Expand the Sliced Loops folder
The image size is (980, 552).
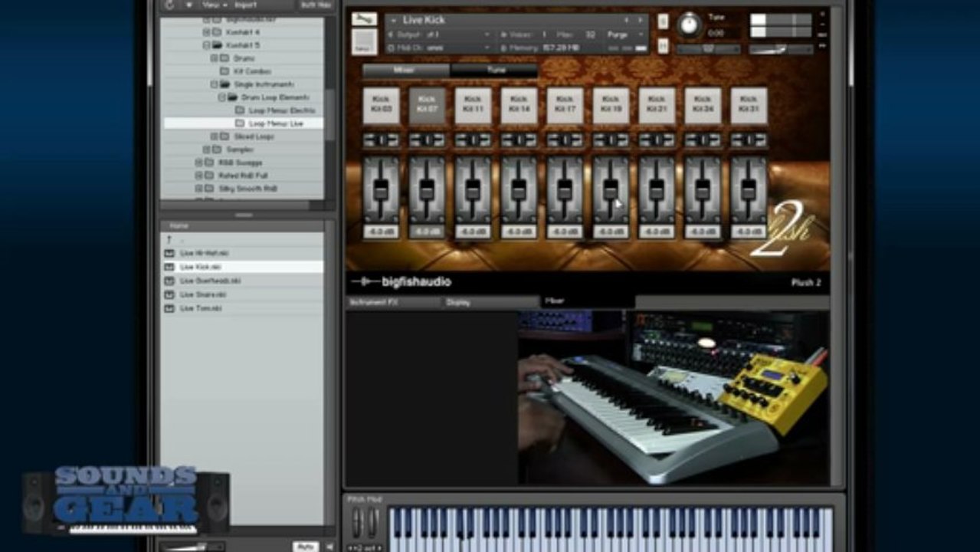(215, 136)
